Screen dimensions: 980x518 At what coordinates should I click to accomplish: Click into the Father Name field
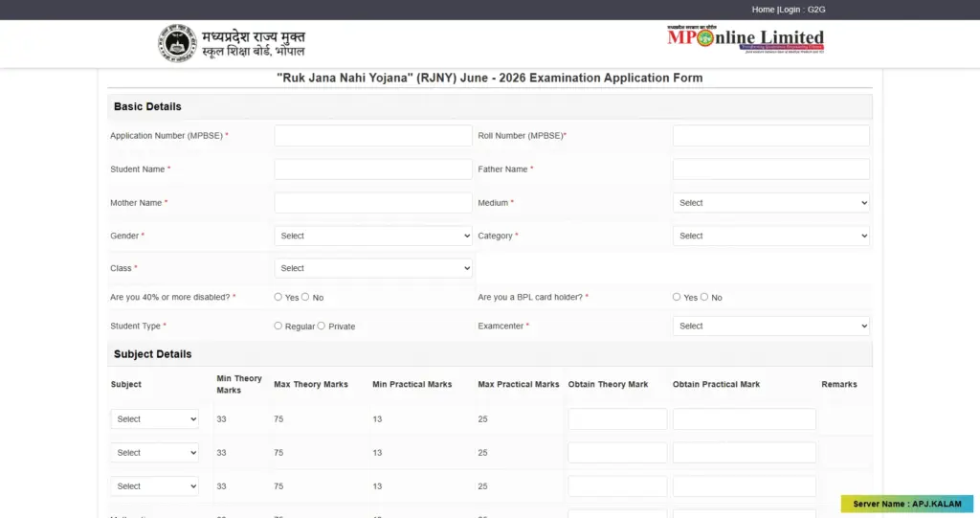coord(771,169)
